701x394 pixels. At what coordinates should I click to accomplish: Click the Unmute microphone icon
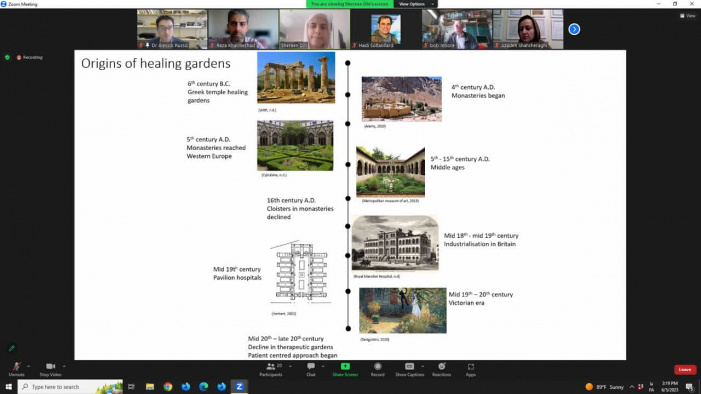pyautogui.click(x=17, y=366)
